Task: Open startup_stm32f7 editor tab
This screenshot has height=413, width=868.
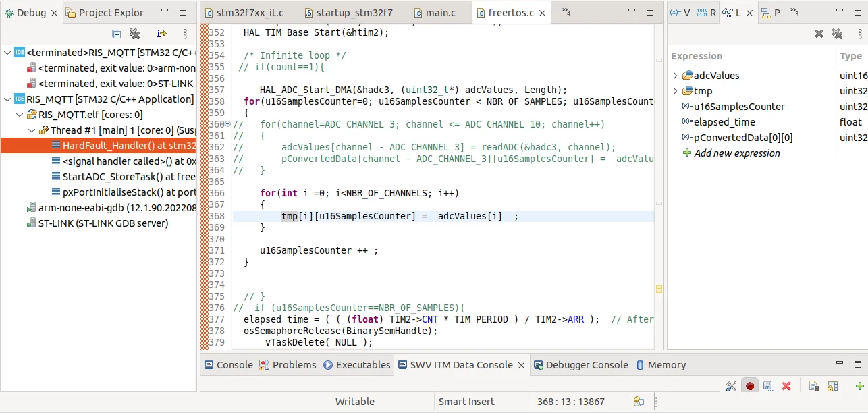Action: point(349,13)
